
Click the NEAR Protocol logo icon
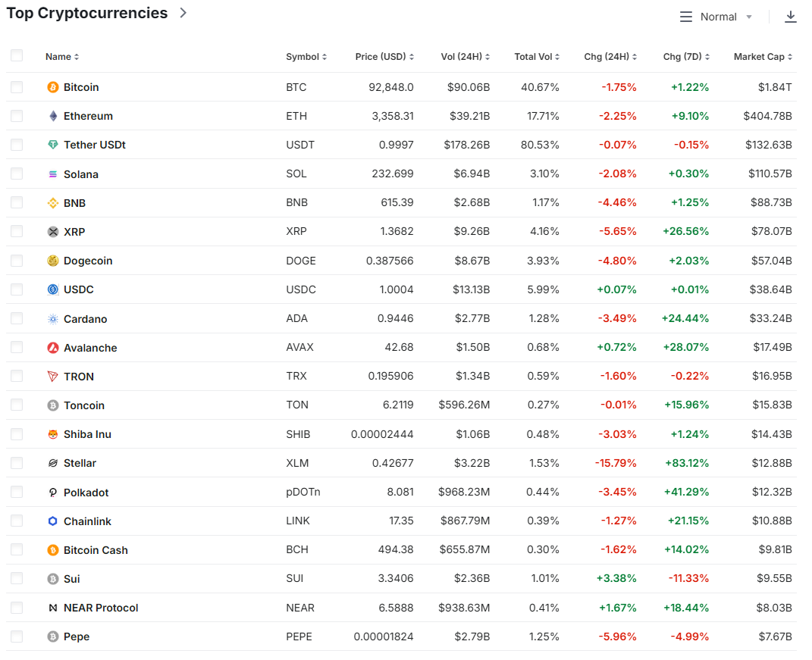click(53, 608)
